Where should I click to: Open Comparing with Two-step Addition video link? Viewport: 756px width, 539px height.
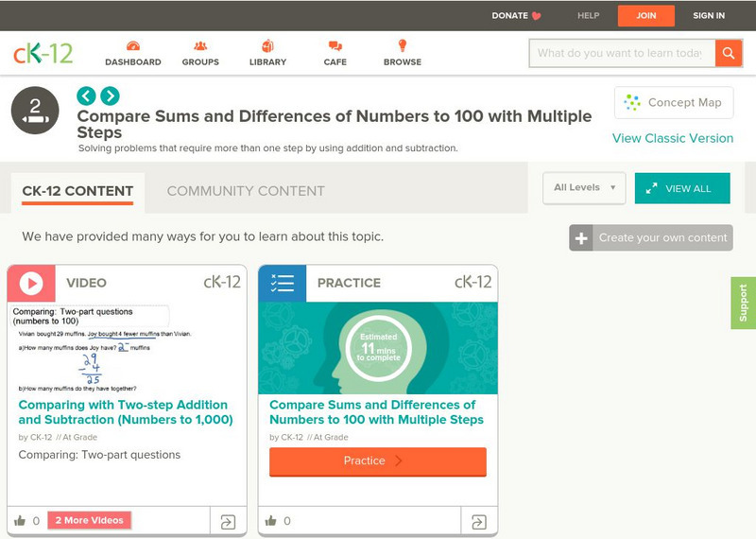click(126, 412)
